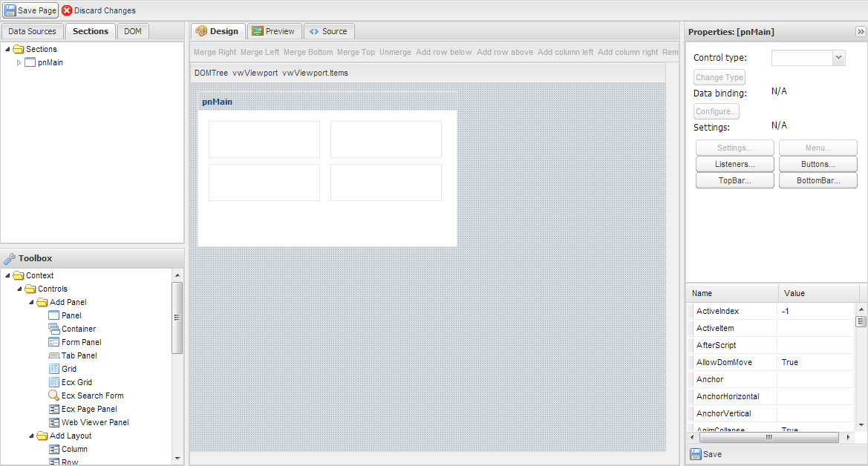868x466 pixels.
Task: Click the vwViewport.Items breadcrumb item
Action: [x=315, y=73]
